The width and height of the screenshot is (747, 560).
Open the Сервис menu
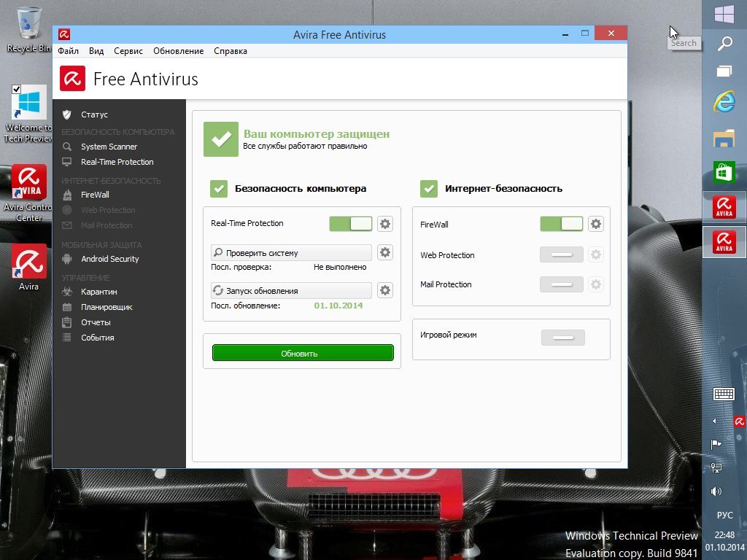click(128, 51)
